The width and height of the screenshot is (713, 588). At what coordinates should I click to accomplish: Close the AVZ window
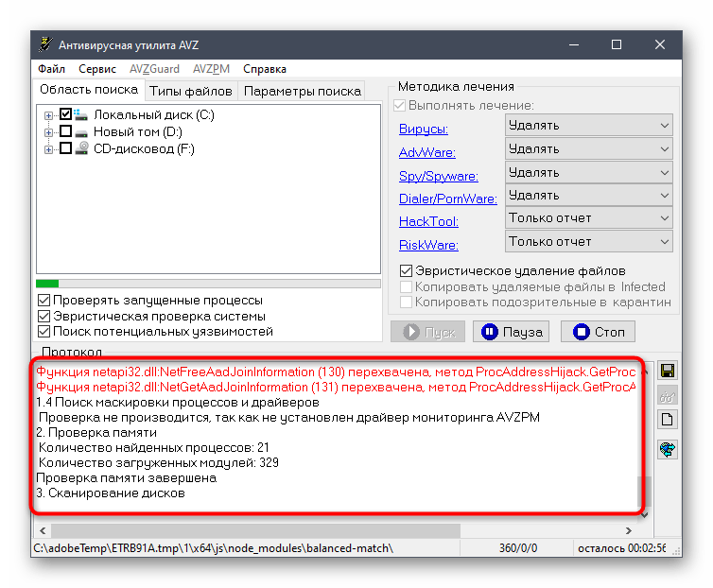(660, 44)
